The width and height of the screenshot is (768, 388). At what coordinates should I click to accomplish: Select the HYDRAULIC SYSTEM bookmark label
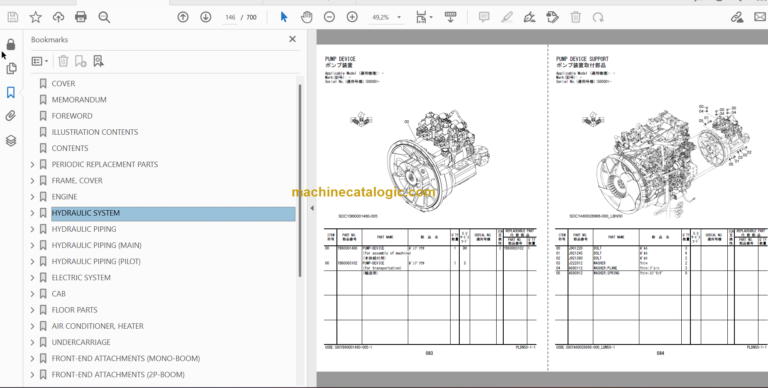(86, 213)
